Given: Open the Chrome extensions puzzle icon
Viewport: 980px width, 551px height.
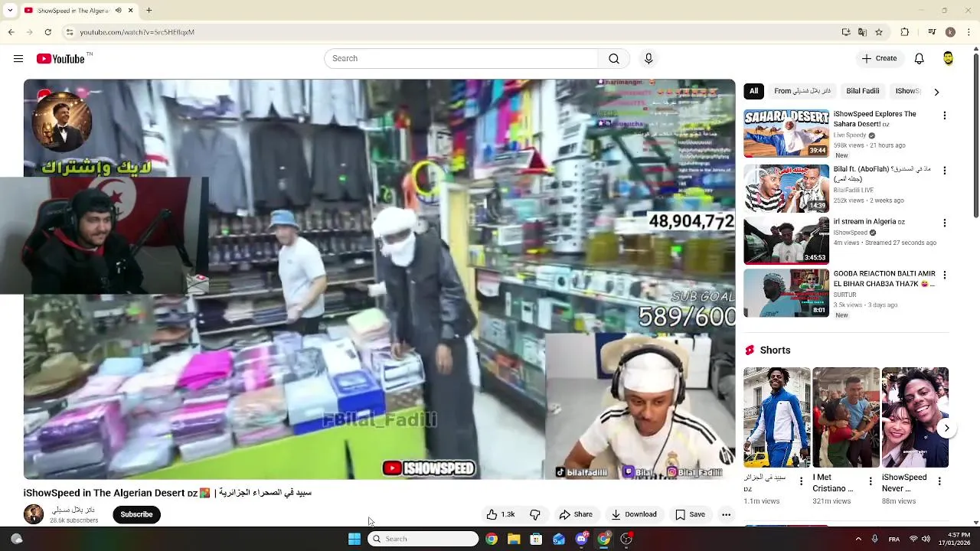Looking at the screenshot, I should tap(905, 32).
